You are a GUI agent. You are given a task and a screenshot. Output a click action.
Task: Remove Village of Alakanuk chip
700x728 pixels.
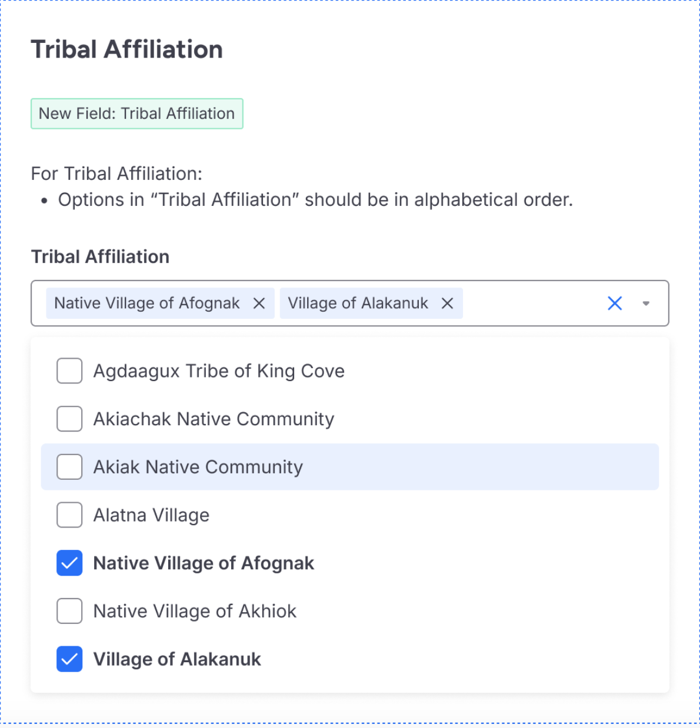(448, 303)
